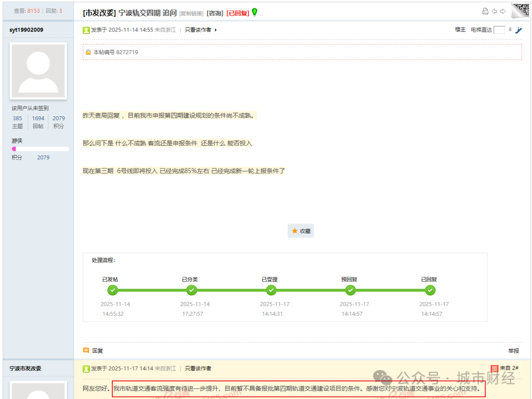Click the 已回复 checkmark step

[x=430, y=290]
